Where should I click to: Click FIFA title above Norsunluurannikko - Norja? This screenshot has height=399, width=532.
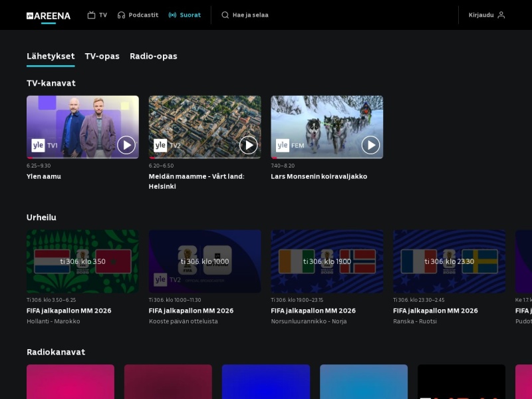click(313, 311)
